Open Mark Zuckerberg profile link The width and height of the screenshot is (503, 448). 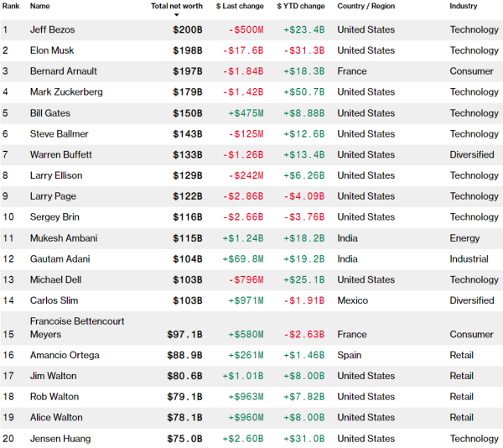click(66, 92)
